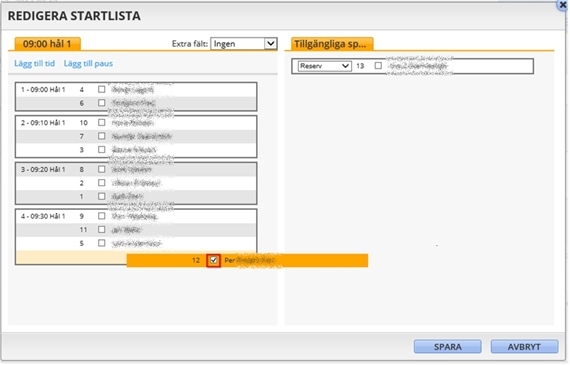This screenshot has width=570, height=365.
Task: Click the reserve number 13
Action: pyautogui.click(x=360, y=66)
